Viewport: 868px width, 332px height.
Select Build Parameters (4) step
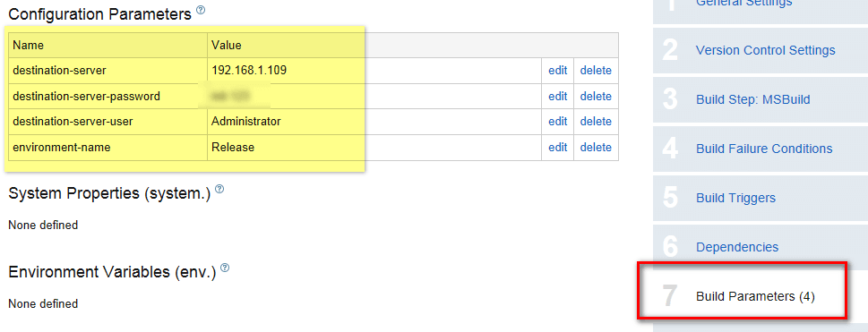pyautogui.click(x=755, y=296)
